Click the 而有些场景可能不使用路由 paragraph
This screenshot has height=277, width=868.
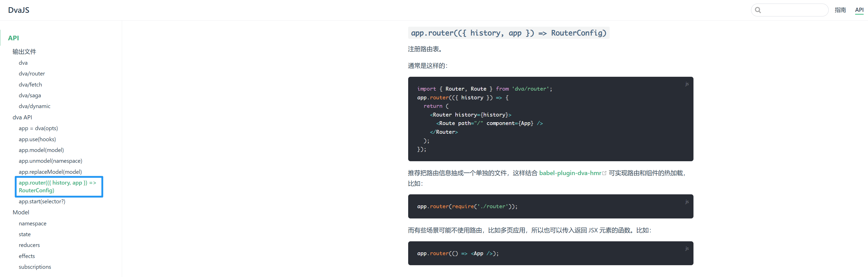coord(530,230)
